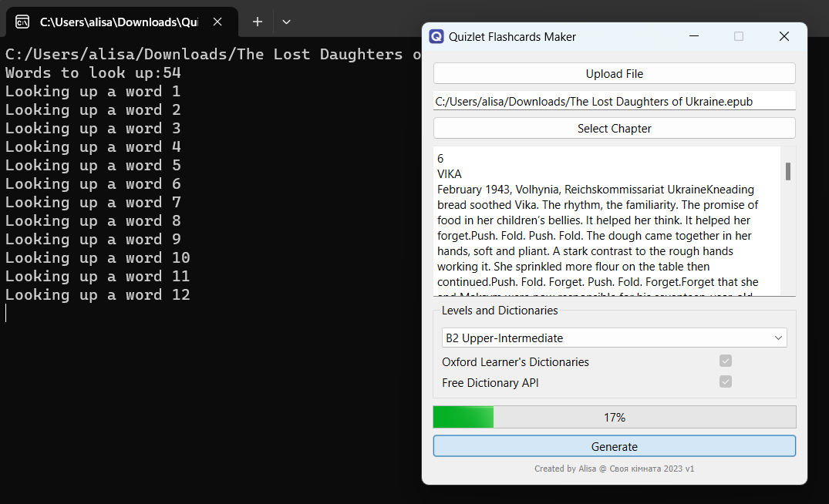Close the terminal tab
Screen dimensions: 829x504
pos(217,22)
